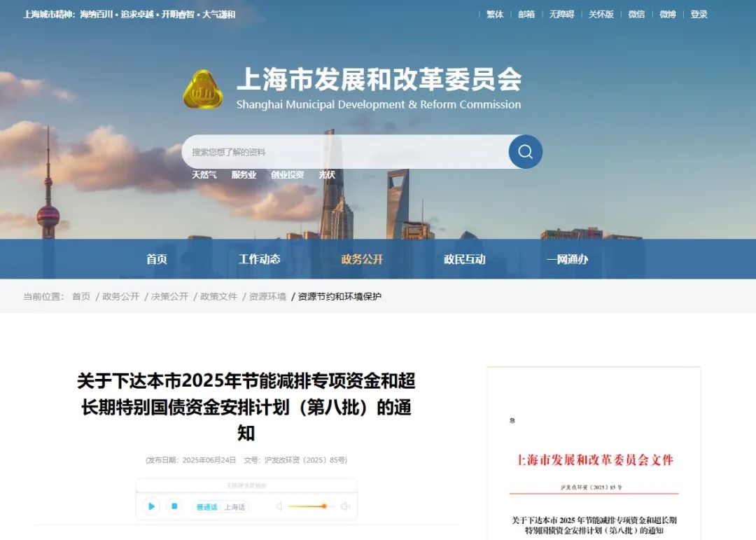Select 普通话 audio language

[x=206, y=507]
